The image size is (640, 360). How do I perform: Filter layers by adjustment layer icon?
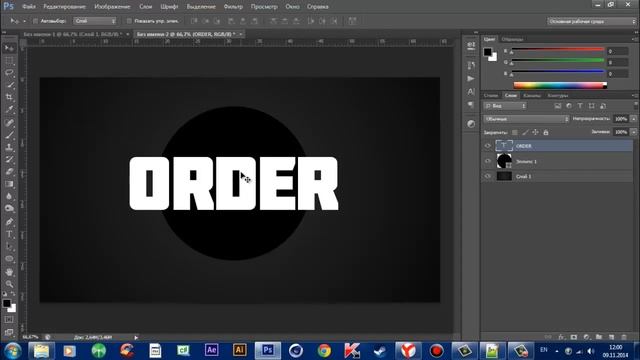click(569, 106)
